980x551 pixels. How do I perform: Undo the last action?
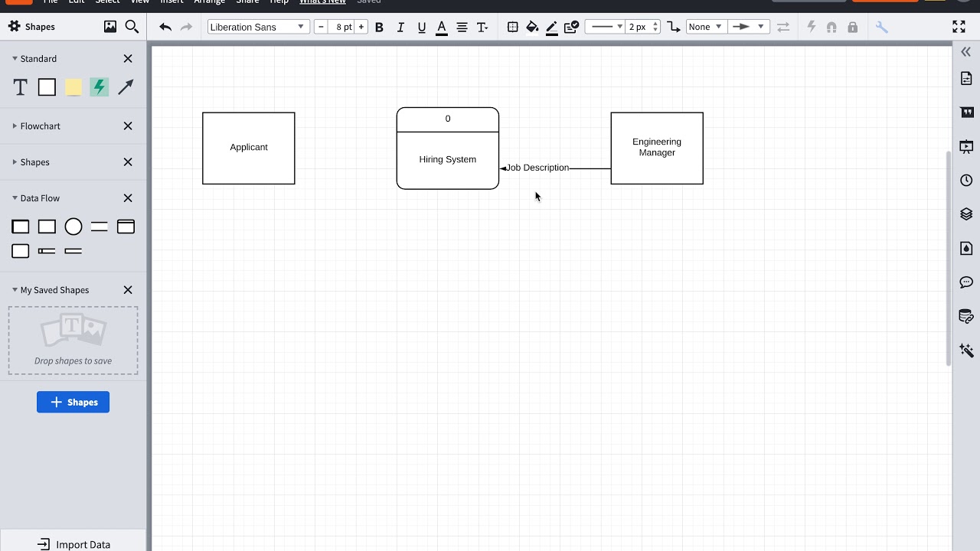pyautogui.click(x=165, y=27)
